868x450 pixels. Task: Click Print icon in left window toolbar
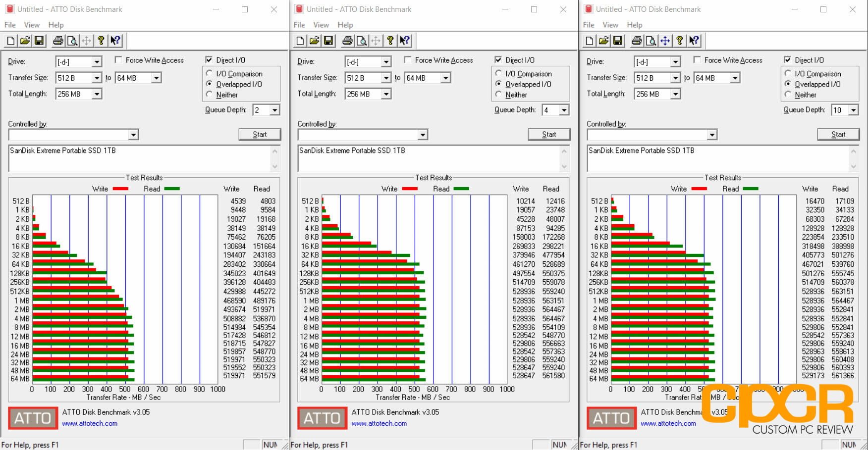pos(58,41)
